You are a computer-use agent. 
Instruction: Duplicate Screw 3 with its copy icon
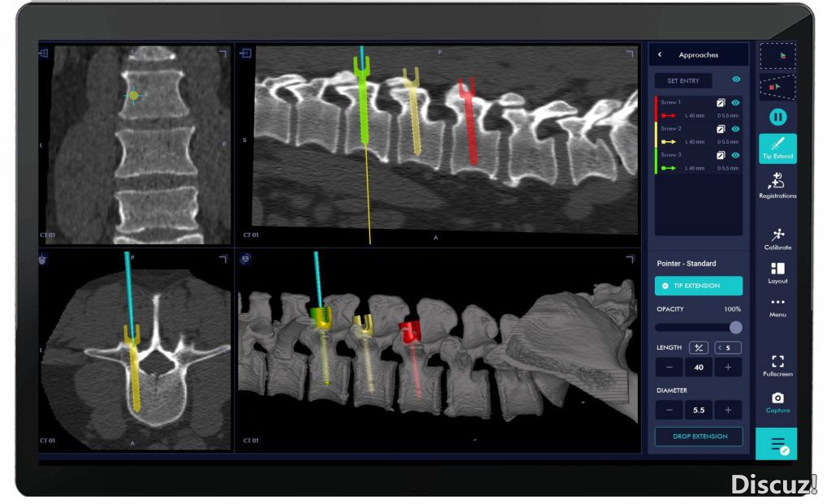pos(721,155)
